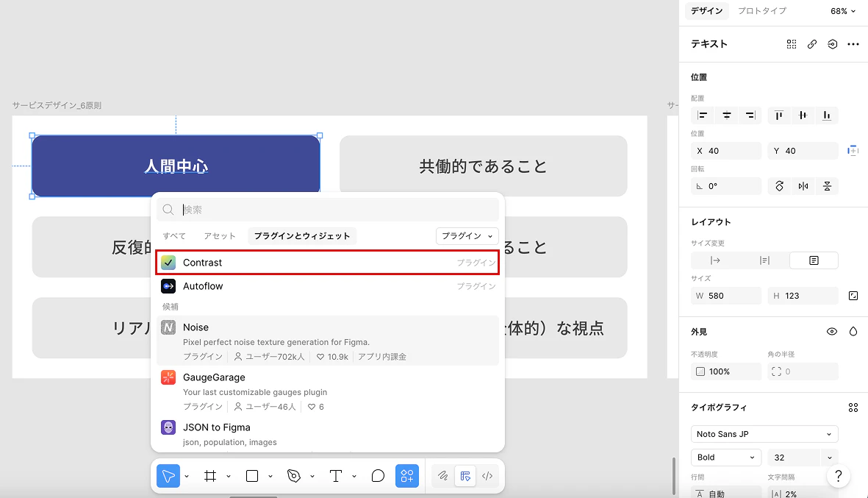
Task: Click the JSON to Figma plugin icon
Action: click(168, 427)
